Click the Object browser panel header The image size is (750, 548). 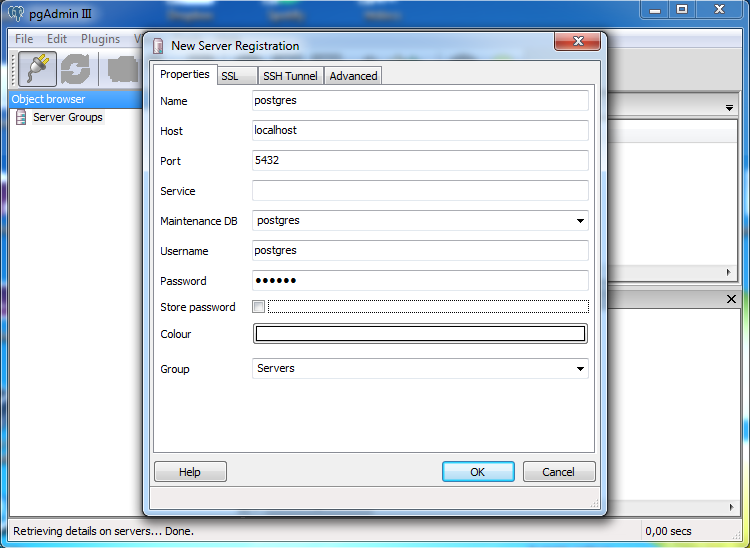(76, 99)
